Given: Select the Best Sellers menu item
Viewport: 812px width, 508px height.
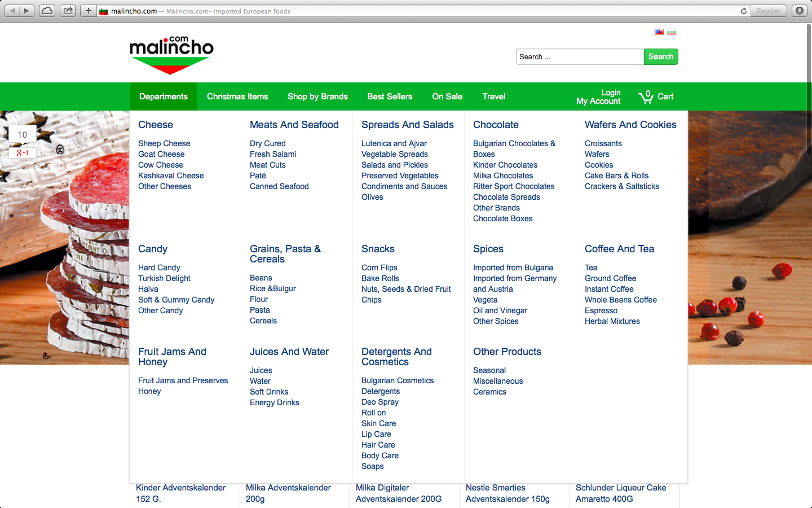Looking at the screenshot, I should (x=390, y=97).
